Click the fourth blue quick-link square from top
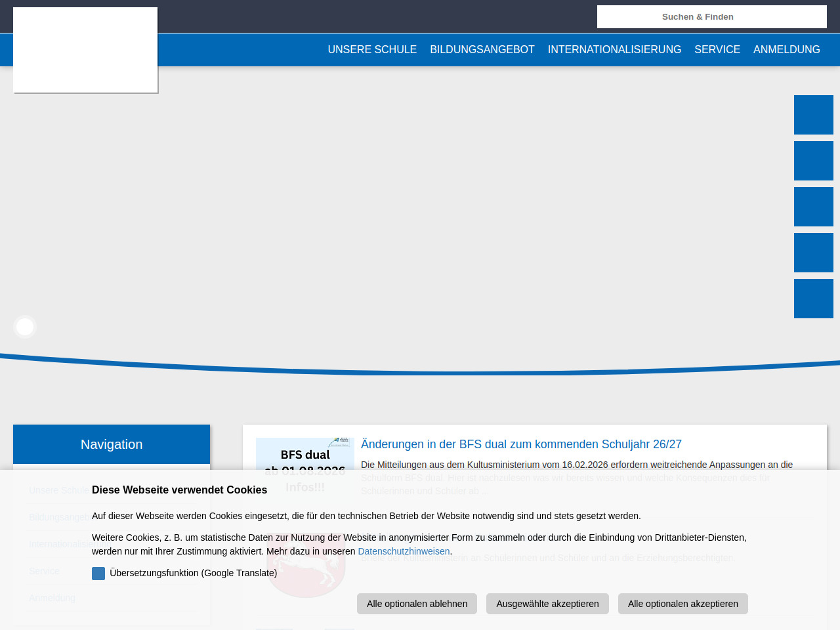 tap(813, 253)
